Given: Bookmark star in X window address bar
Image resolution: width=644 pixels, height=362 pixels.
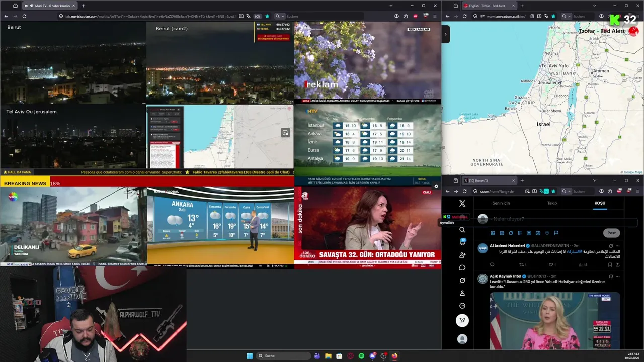Looking at the screenshot, I should click(x=553, y=191).
